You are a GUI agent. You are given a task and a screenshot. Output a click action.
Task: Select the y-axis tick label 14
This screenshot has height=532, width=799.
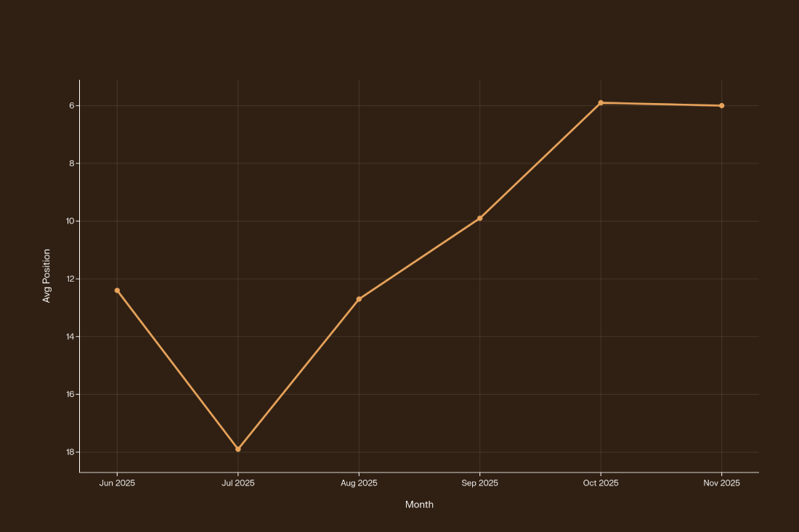(70, 337)
